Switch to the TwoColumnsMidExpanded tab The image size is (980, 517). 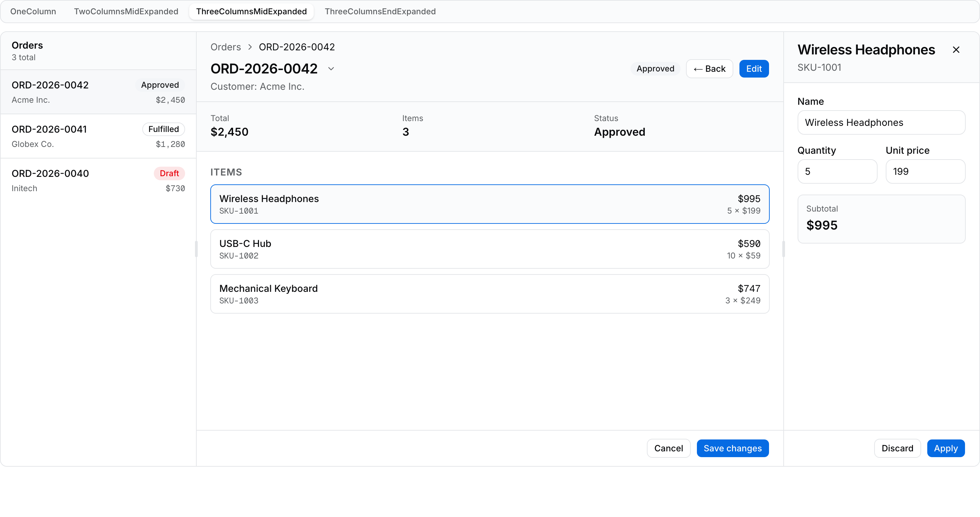126,12
